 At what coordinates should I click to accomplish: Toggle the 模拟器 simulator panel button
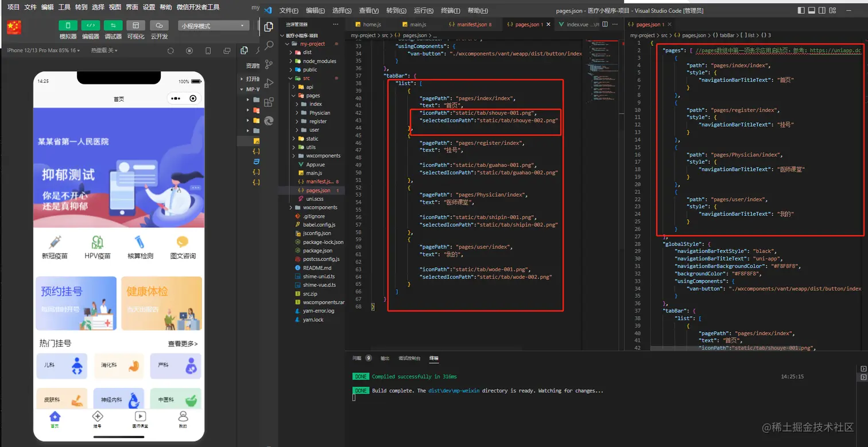coord(68,26)
